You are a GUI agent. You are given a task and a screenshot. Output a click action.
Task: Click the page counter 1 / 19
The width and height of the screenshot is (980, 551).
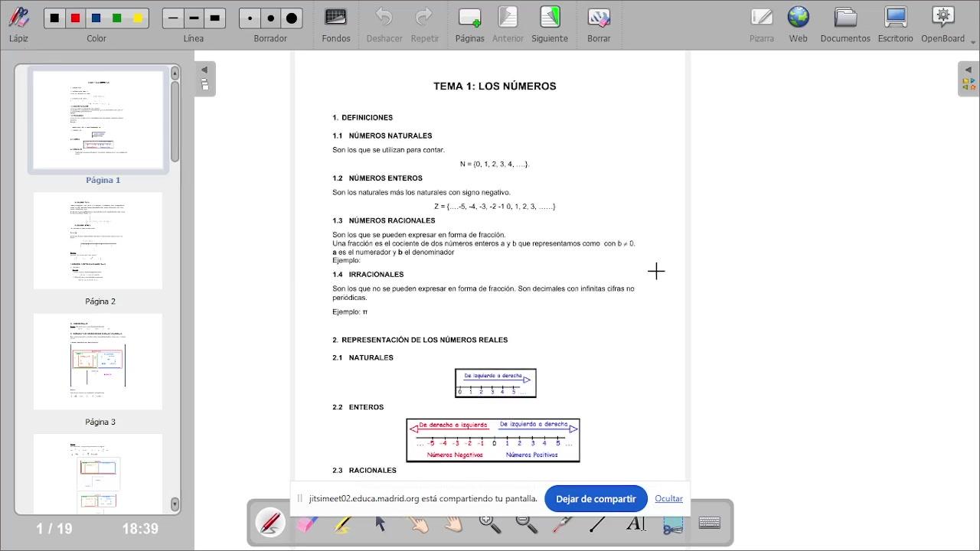[54, 529]
